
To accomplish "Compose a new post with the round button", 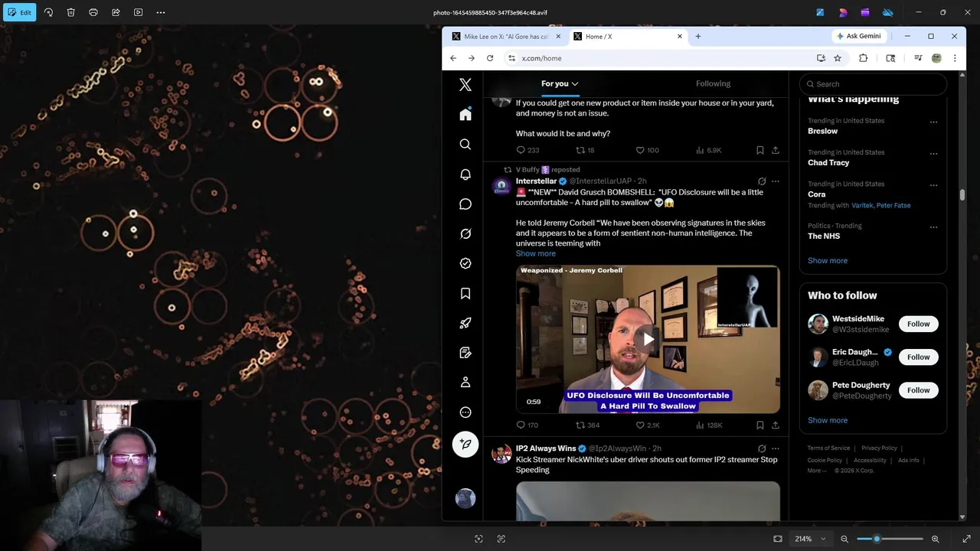I will coord(465,445).
